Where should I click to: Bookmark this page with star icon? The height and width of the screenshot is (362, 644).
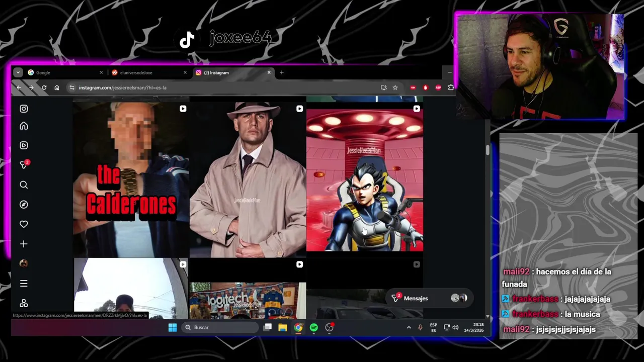[395, 87]
